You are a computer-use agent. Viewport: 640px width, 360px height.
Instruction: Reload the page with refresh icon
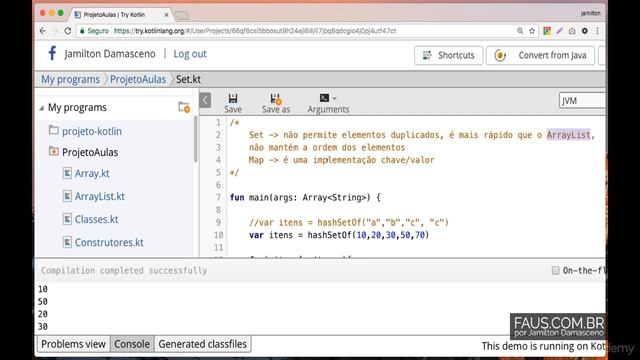pyautogui.click(x=68, y=31)
